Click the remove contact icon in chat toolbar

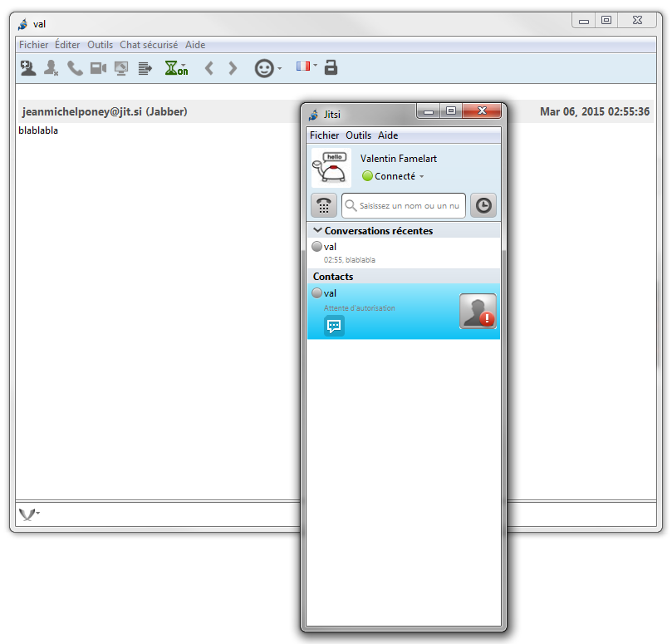point(52,68)
